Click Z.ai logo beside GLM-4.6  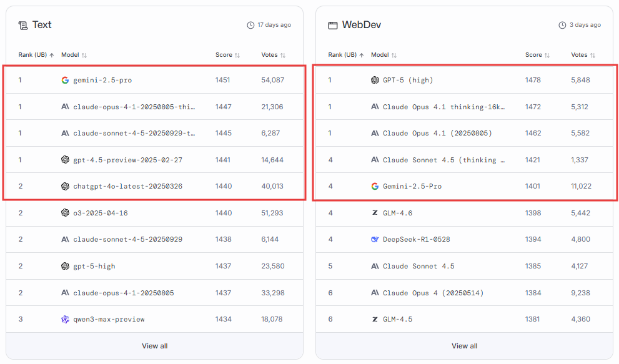pyautogui.click(x=375, y=213)
